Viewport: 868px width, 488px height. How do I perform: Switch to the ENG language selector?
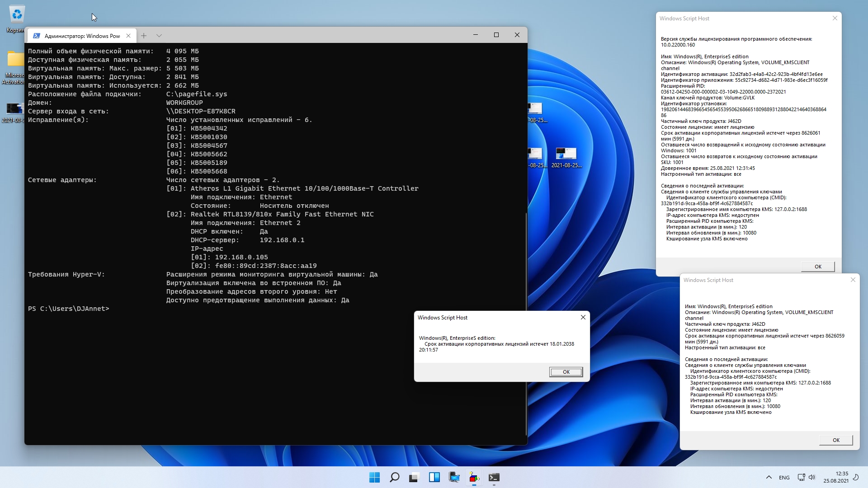pyautogui.click(x=784, y=477)
